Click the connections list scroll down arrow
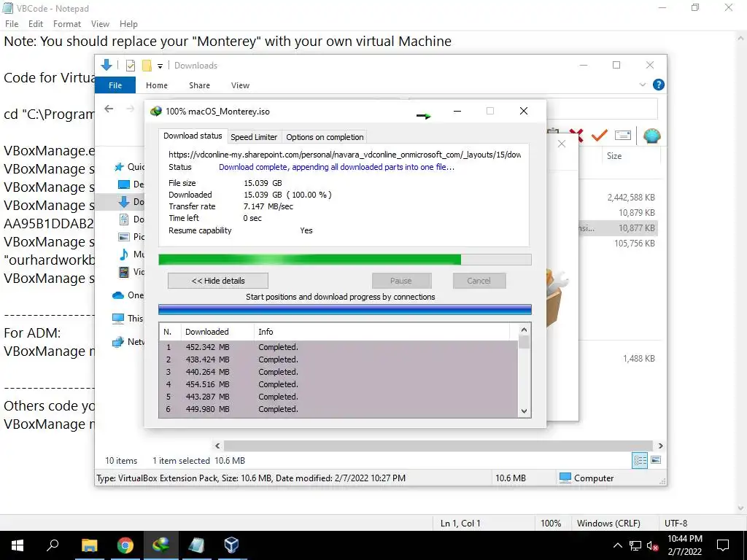747x560 pixels. (524, 411)
